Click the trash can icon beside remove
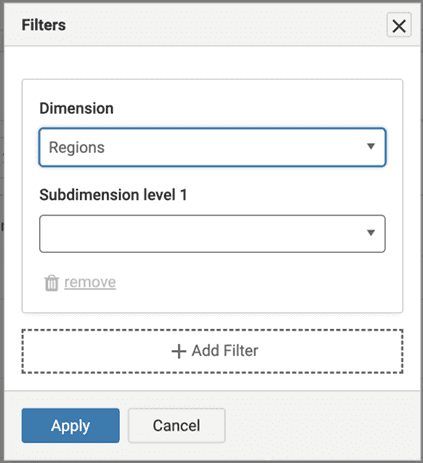423x463 pixels. click(x=52, y=283)
